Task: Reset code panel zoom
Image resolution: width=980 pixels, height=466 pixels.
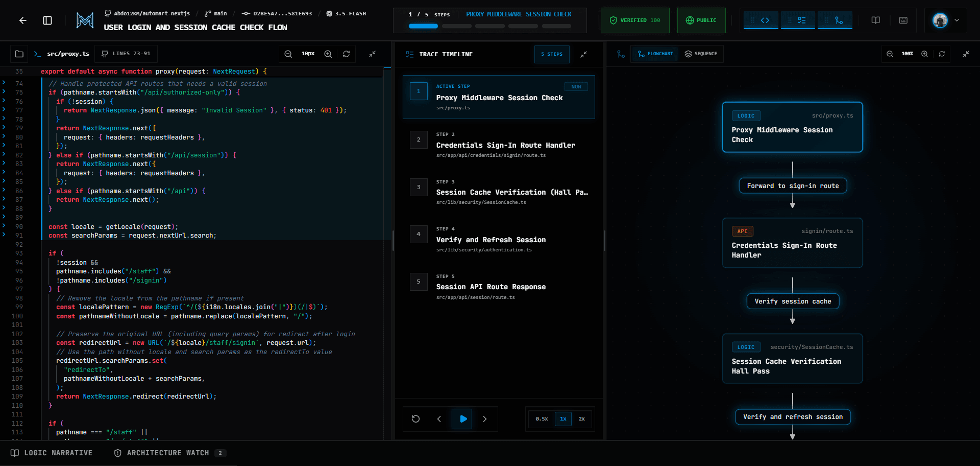Action: click(347, 54)
